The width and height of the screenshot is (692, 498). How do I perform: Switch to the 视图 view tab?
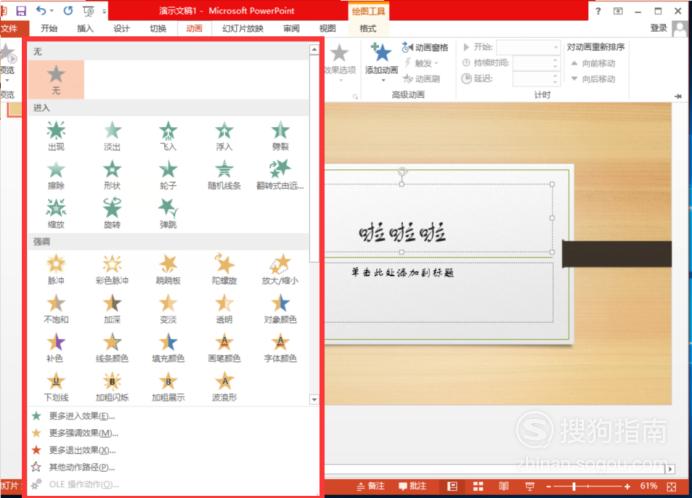pos(327,29)
